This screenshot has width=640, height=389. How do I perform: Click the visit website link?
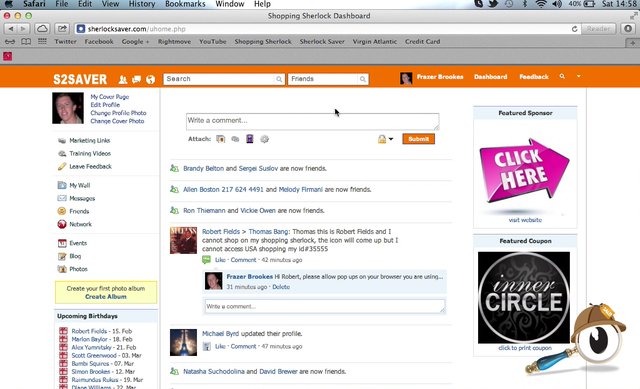click(525, 220)
